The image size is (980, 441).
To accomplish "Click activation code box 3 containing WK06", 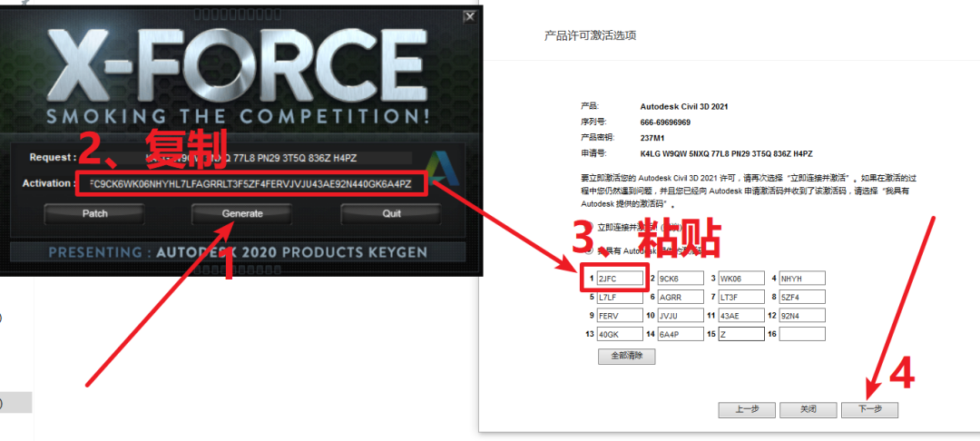I will pyautogui.click(x=741, y=279).
